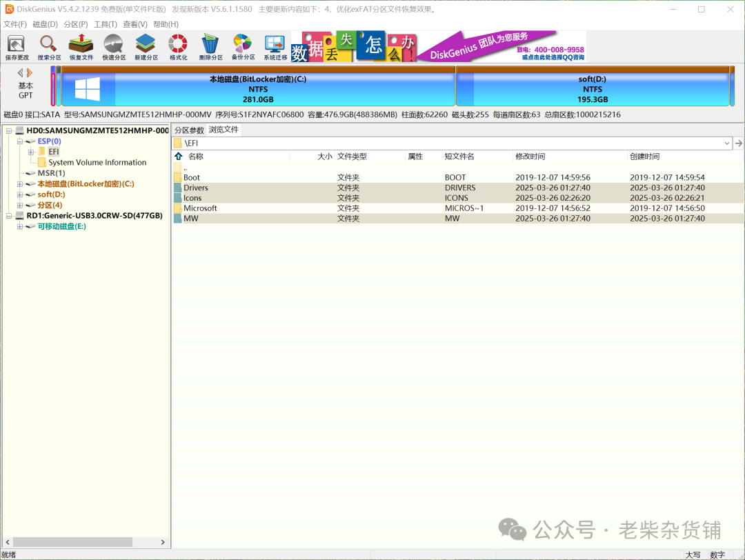The height and width of the screenshot is (560, 745).
Task: Click the MICROS~1 short file name cell
Action: [x=464, y=208]
